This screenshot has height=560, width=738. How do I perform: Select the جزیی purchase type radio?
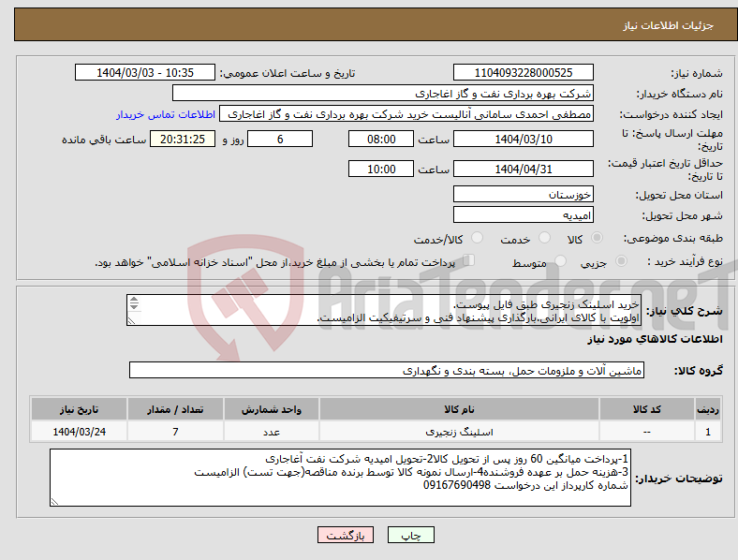(621, 260)
